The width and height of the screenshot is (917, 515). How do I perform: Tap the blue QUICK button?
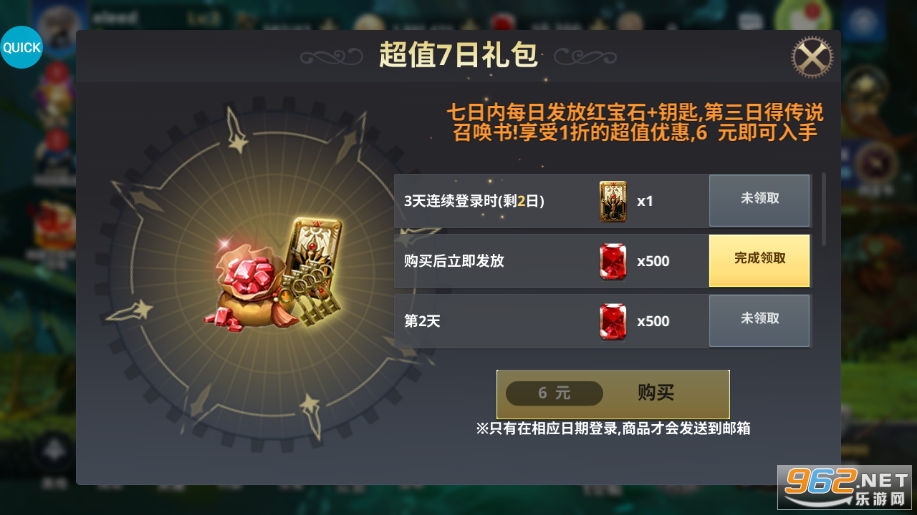click(x=22, y=47)
